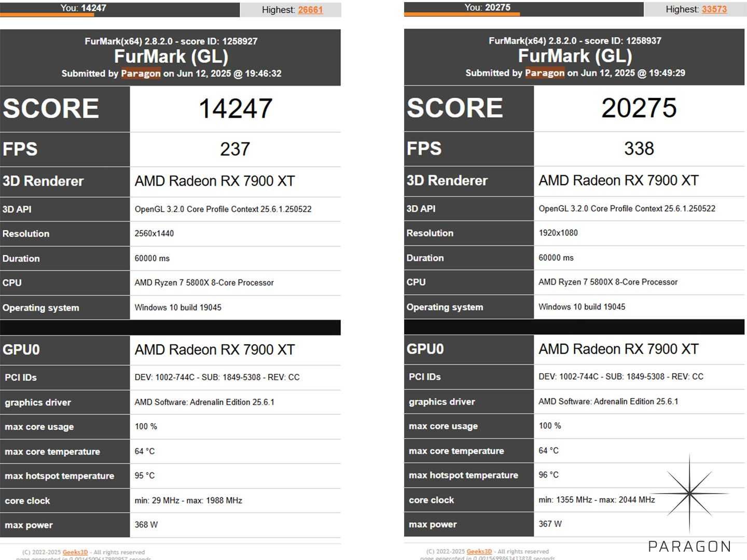
Task: Click the 'You: 20275' score progress bar
Action: click(524, 9)
